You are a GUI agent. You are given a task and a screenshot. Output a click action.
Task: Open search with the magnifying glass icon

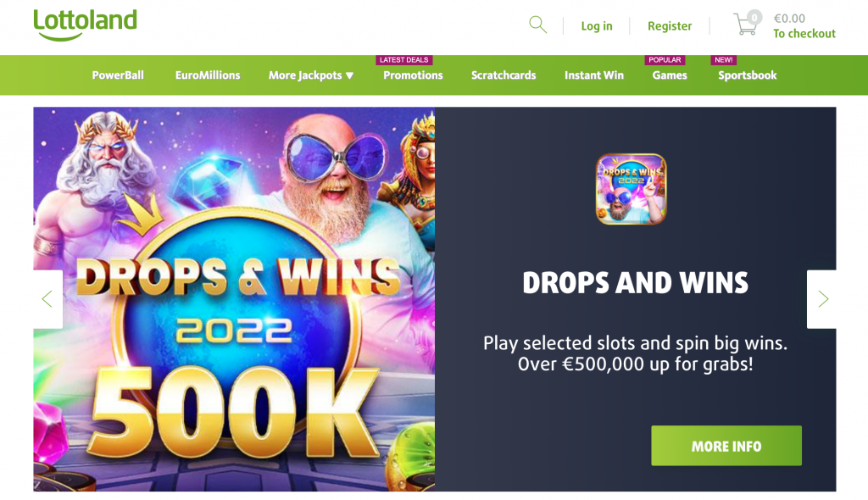[537, 25]
